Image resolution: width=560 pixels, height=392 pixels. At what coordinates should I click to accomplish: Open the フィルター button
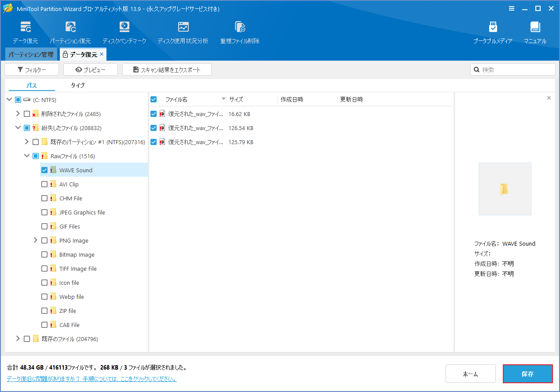click(32, 69)
